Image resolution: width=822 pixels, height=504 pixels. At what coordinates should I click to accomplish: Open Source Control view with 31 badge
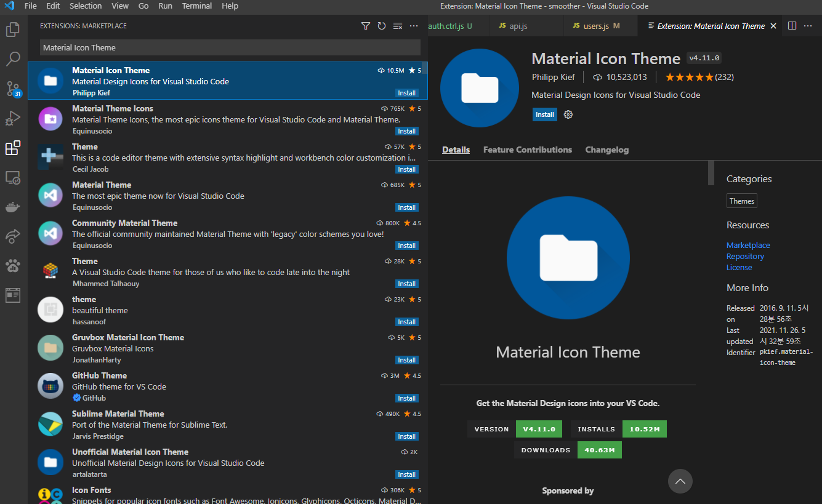click(13, 89)
